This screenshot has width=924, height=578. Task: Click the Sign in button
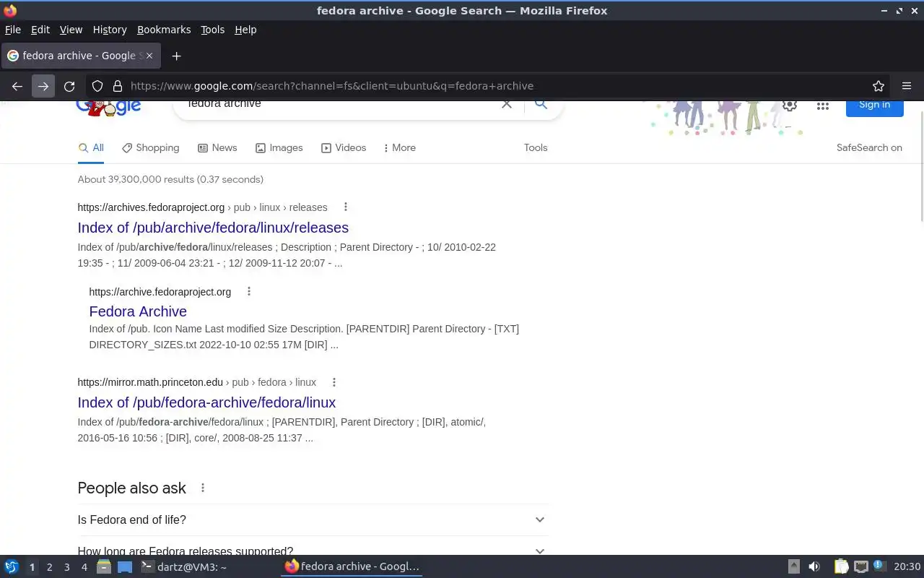pos(874,107)
